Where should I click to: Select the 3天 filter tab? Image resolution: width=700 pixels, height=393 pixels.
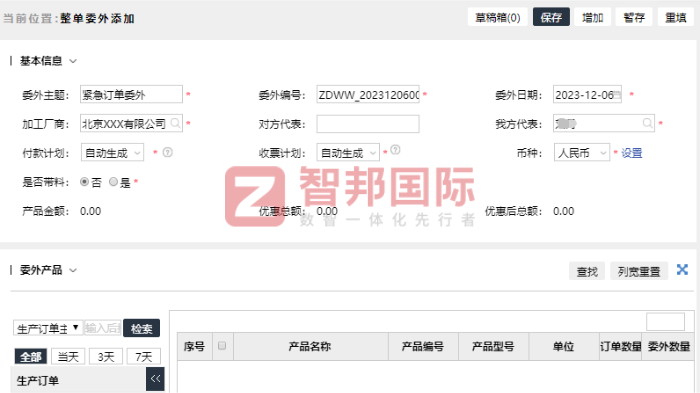106,356
